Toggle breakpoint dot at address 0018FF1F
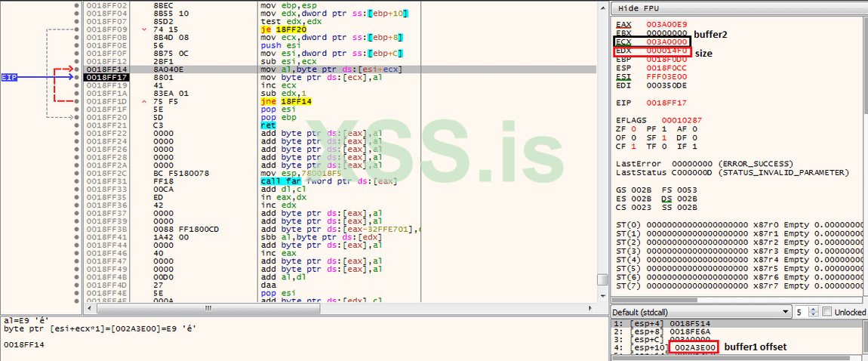 77,109
